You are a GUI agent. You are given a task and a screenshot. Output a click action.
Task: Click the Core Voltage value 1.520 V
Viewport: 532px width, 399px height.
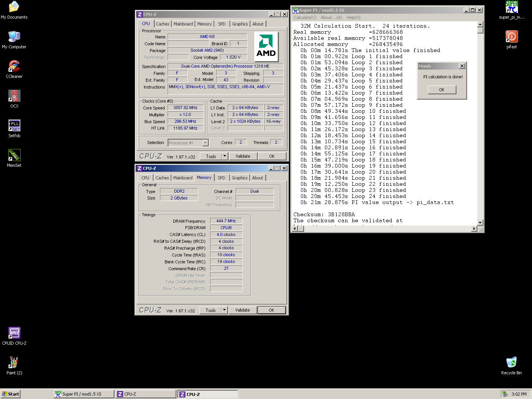point(233,57)
